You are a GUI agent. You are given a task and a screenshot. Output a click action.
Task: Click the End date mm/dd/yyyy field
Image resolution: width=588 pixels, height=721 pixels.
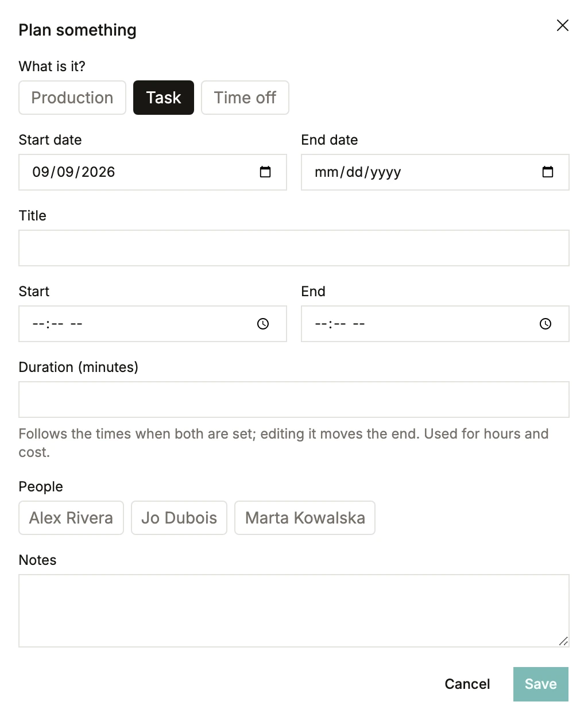[435, 172]
